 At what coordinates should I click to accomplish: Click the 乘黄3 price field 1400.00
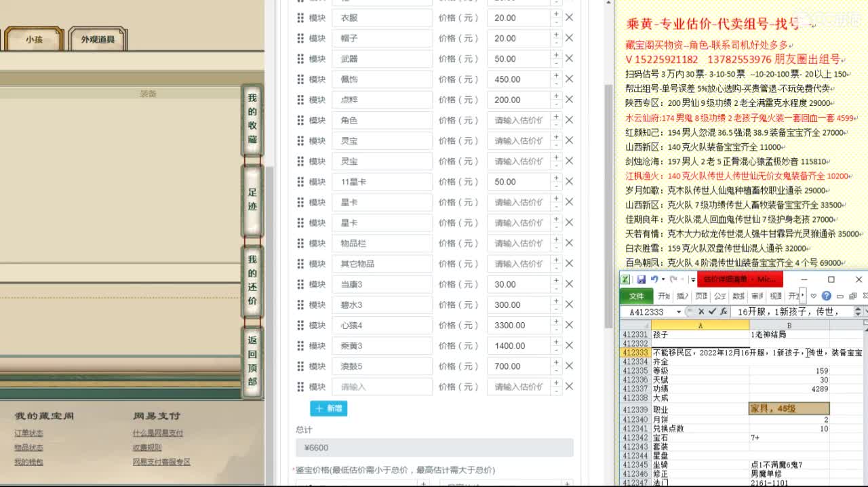pyautogui.click(x=518, y=346)
